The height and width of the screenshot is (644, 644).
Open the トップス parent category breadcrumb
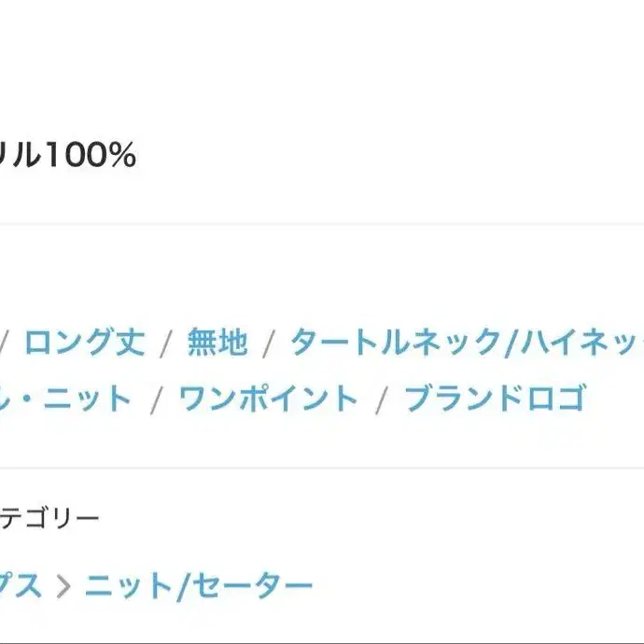[21, 586]
